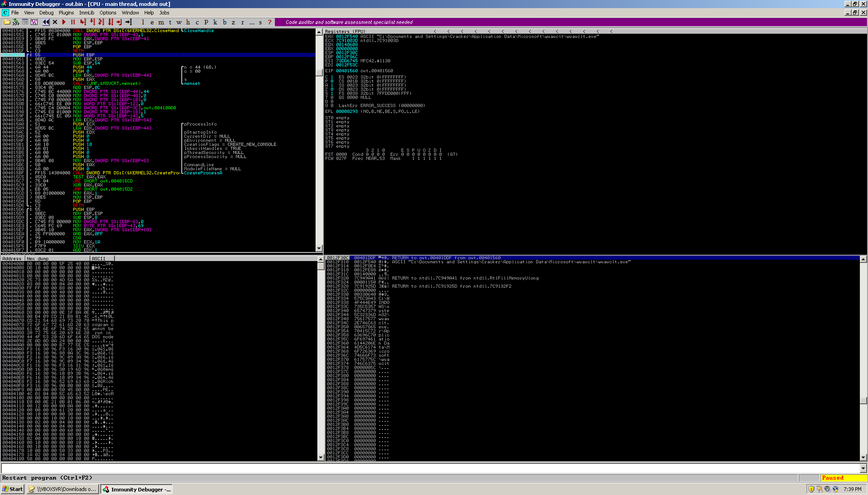
Task: Click the Windows Start button
Action: (x=13, y=489)
